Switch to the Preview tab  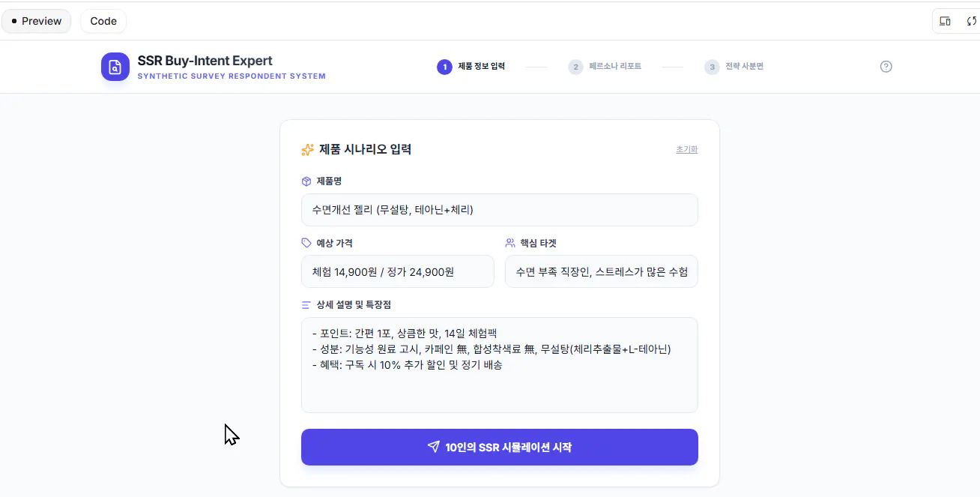tap(36, 21)
